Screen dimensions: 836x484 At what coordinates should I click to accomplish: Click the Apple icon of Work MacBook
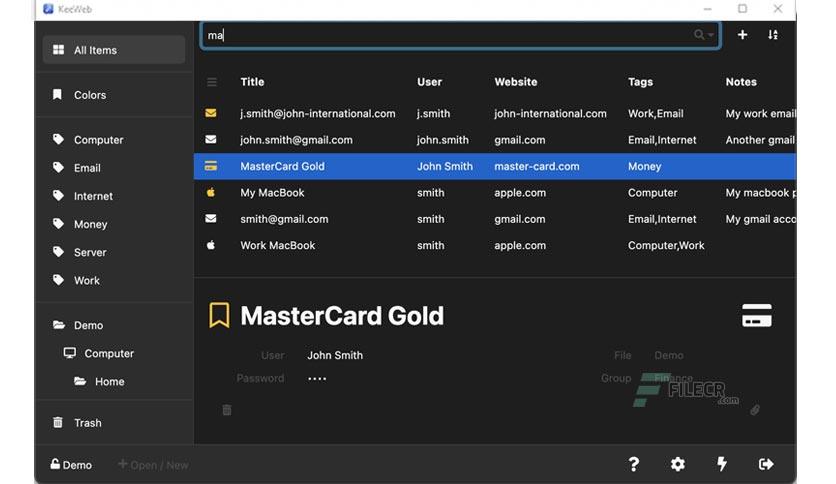tap(211, 245)
